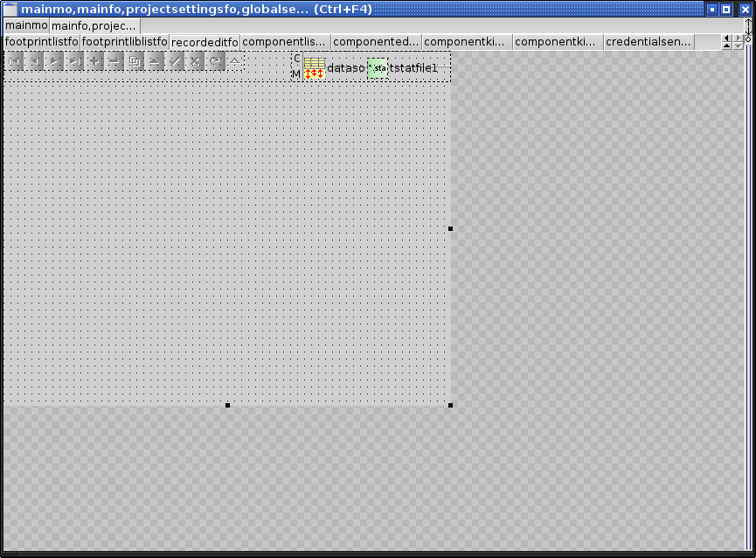The image size is (756, 558).
Task: Click the Cancel X navigator button
Action: coord(196,61)
